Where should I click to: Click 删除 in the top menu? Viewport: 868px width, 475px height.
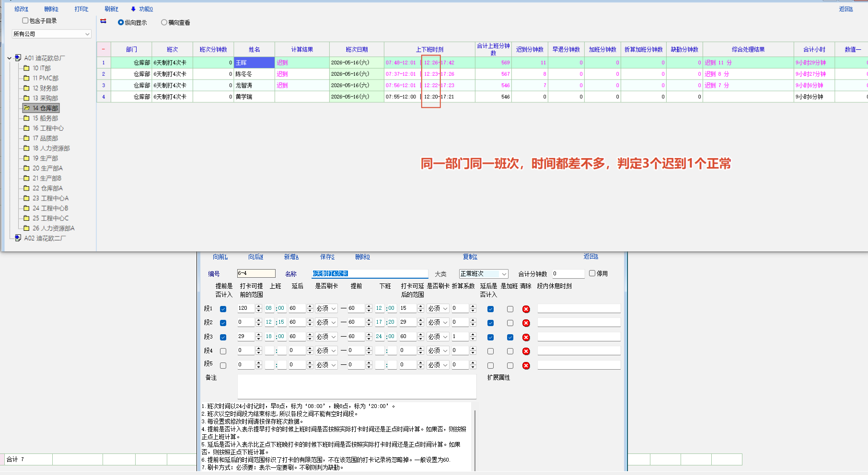(x=51, y=9)
